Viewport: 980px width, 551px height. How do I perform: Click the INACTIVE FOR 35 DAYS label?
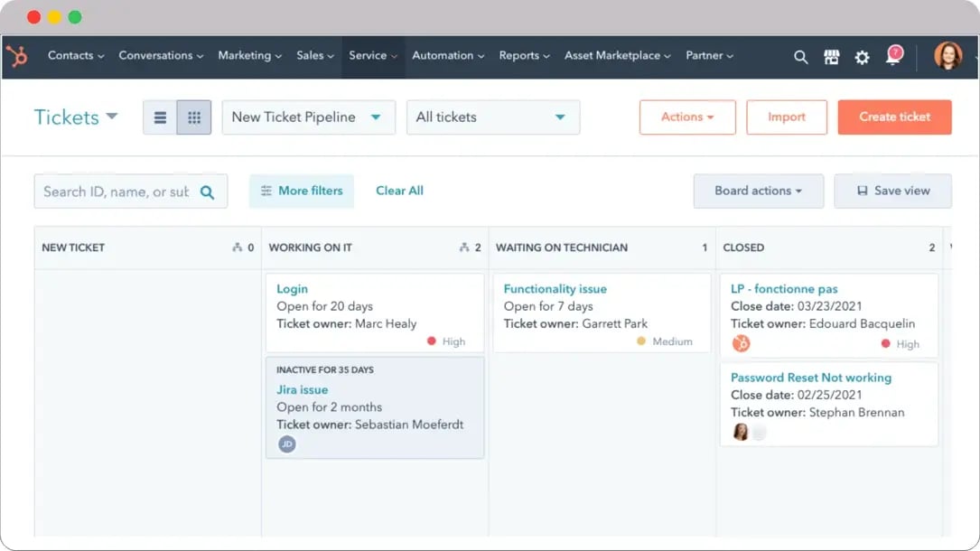pyautogui.click(x=325, y=369)
